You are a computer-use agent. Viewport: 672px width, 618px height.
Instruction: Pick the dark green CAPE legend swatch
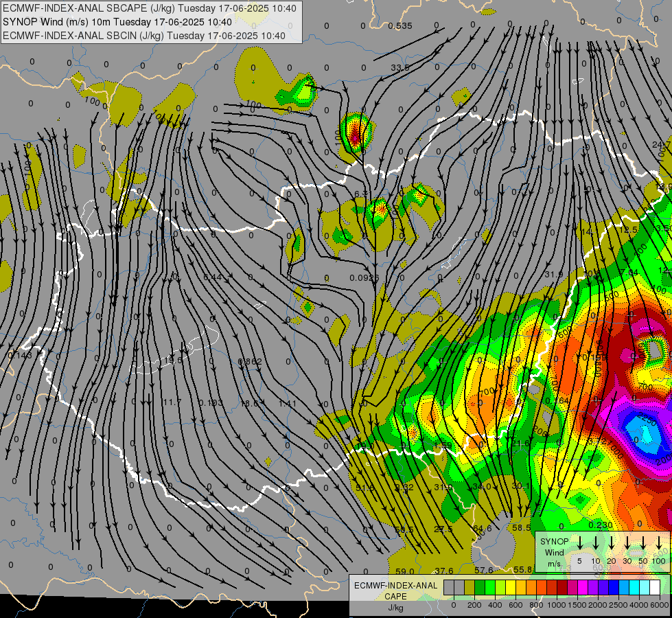click(x=480, y=587)
